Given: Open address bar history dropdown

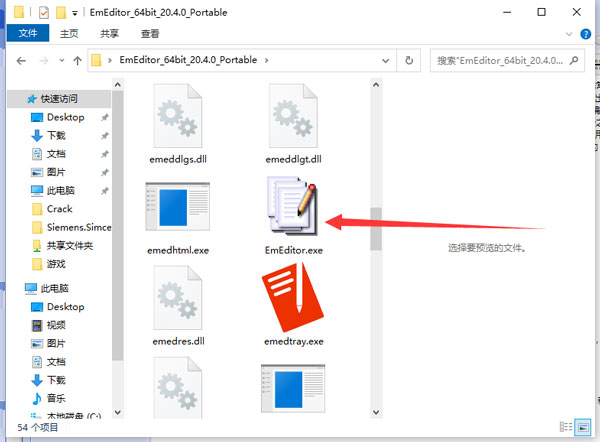Looking at the screenshot, I should (386, 60).
